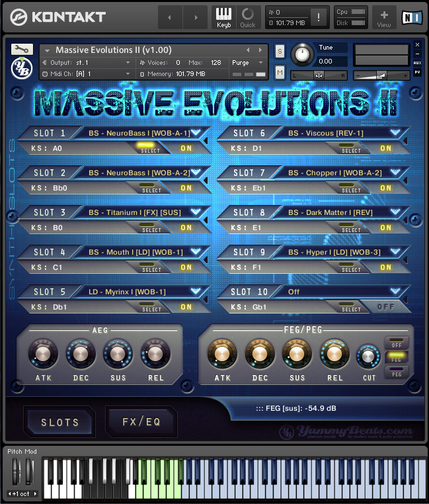Screen dimensions: 429x504
Task: Open the Midi Ch dropdown
Action: click(x=86, y=74)
